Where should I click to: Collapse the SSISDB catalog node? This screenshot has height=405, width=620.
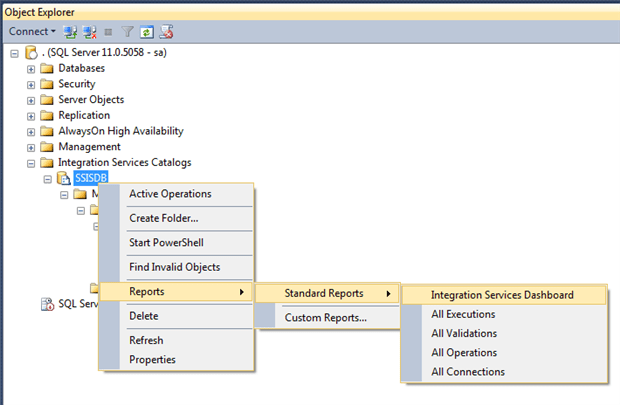pos(47,179)
